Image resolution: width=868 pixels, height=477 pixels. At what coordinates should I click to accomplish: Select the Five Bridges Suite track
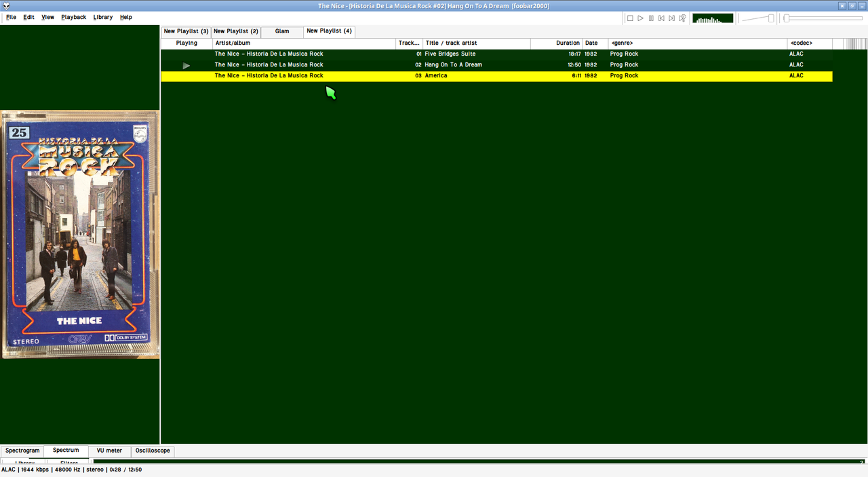[x=496, y=54]
